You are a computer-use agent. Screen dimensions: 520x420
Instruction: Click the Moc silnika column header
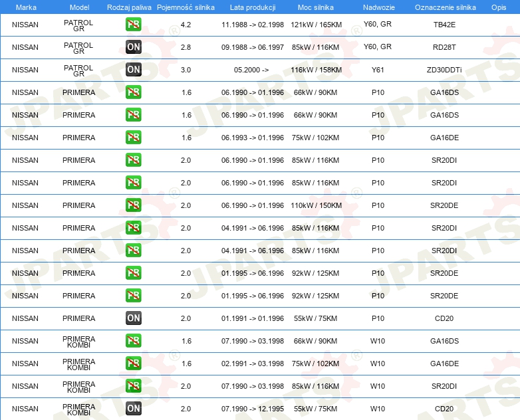pos(315,7)
